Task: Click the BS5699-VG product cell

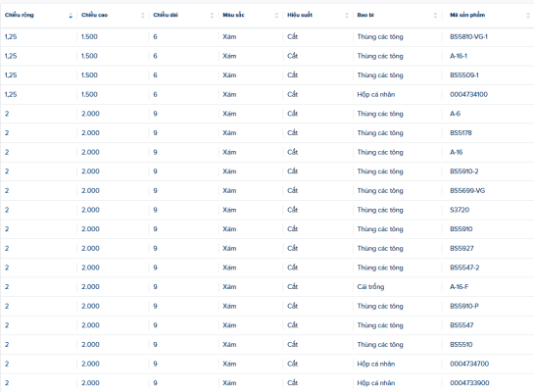Action: point(467,191)
